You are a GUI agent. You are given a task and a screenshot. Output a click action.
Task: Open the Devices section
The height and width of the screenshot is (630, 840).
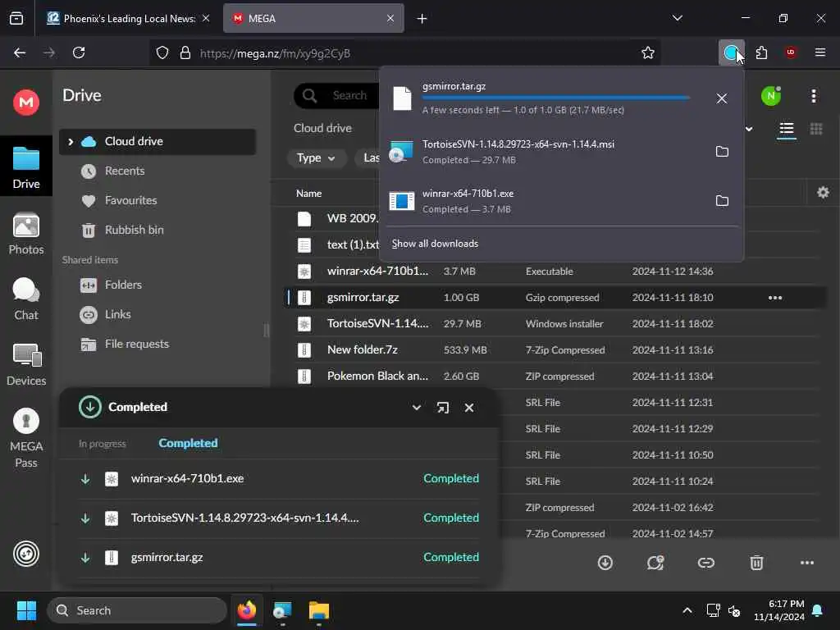click(x=25, y=364)
